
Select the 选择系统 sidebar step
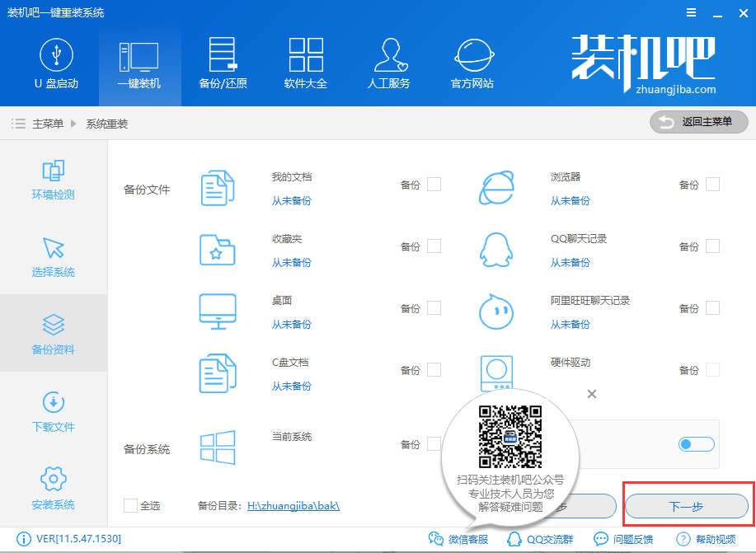(54, 256)
